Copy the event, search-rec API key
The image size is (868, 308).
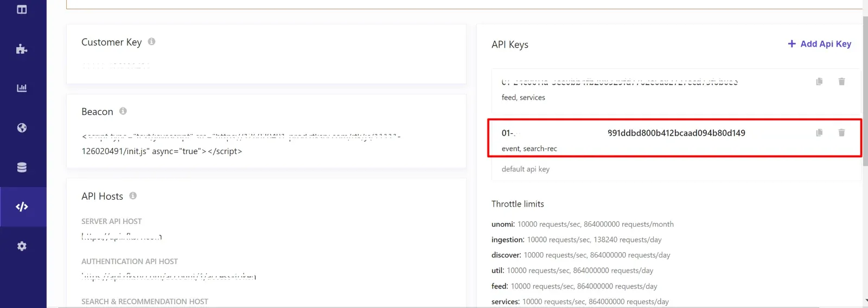click(x=819, y=132)
